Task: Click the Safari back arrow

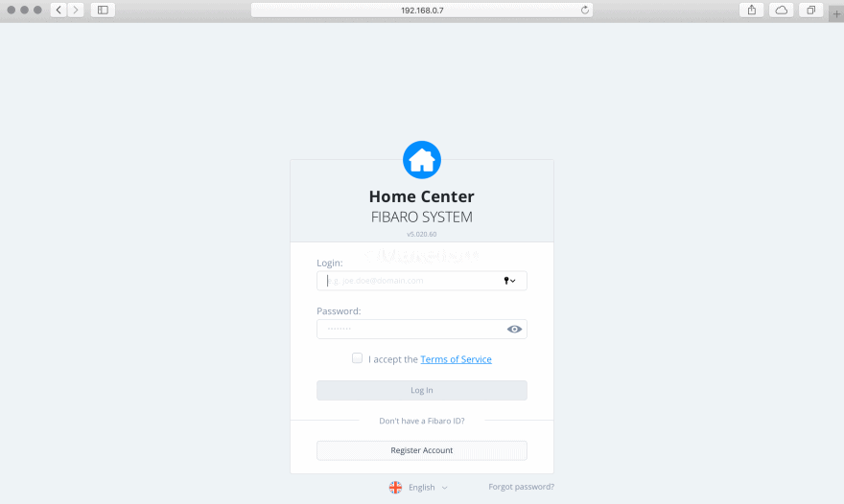Action: (59, 10)
